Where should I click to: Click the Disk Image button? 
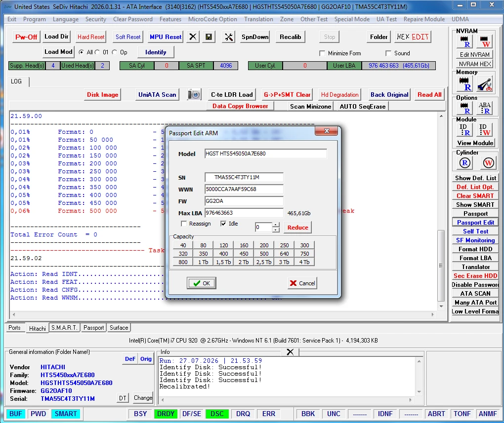point(103,95)
